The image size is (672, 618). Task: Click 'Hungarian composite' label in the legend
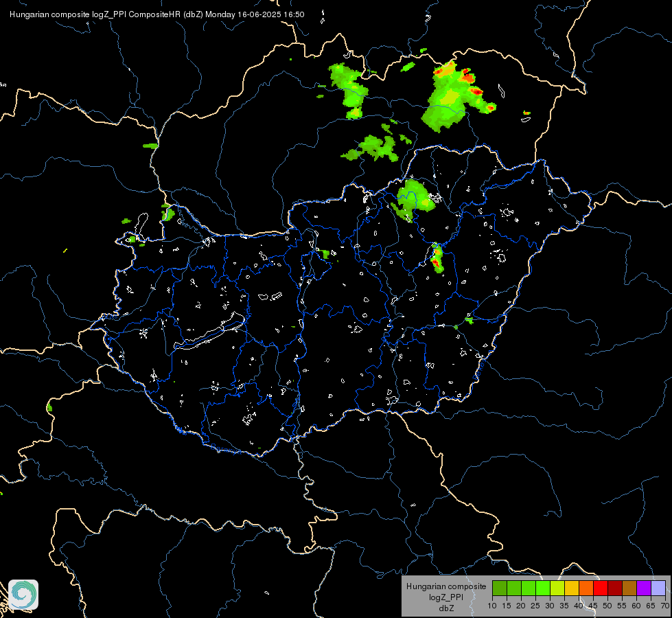coord(446,586)
